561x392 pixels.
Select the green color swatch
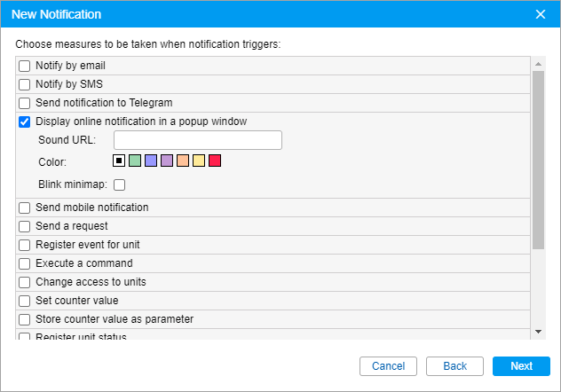(135, 161)
